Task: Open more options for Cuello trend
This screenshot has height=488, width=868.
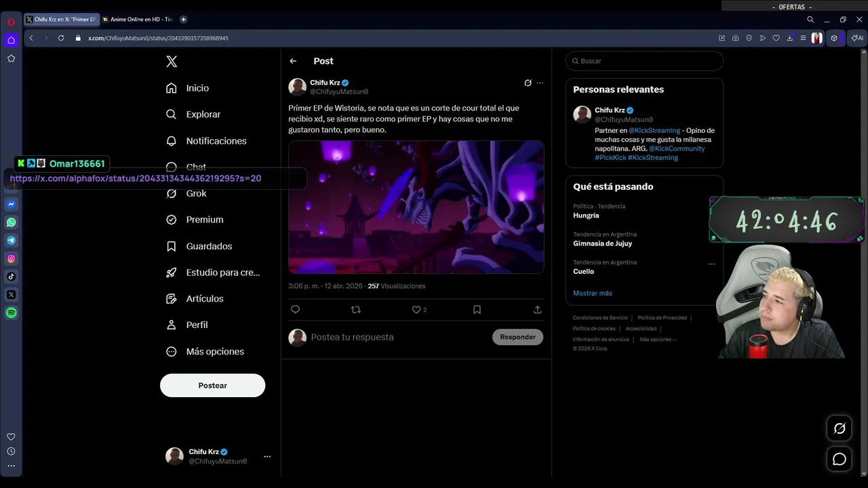Action: coord(711,264)
